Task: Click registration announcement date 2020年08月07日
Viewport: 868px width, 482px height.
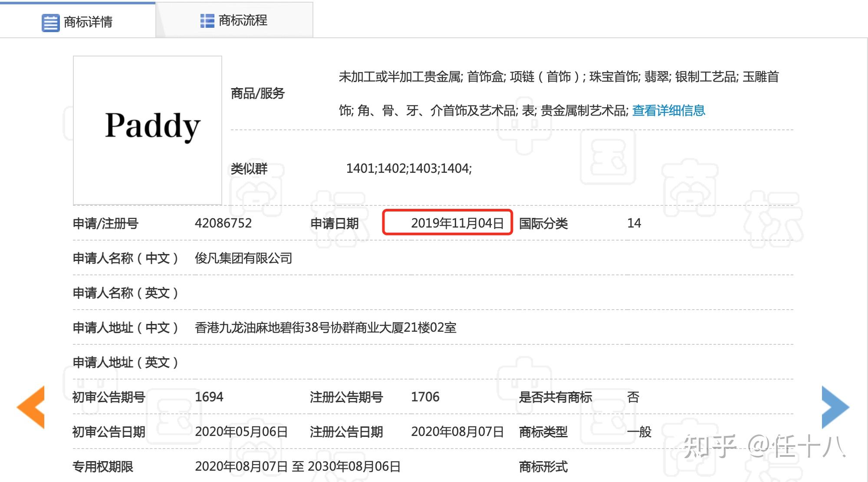Action: coord(457,431)
